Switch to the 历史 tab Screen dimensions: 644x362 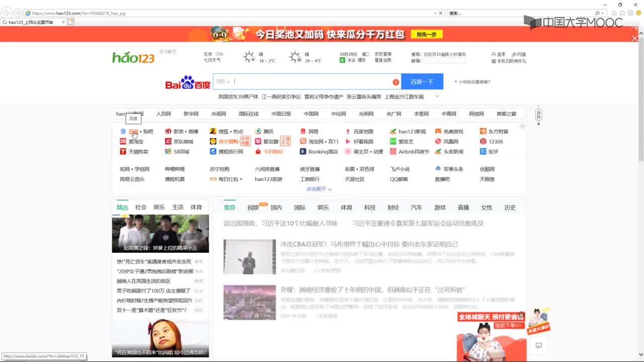click(x=510, y=207)
